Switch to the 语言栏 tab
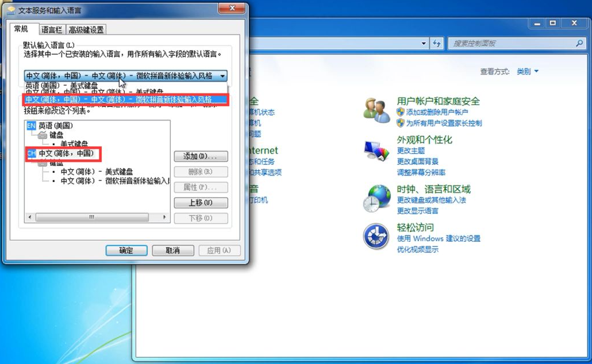Screen dimensions: 592x364 pyautogui.click(x=51, y=29)
